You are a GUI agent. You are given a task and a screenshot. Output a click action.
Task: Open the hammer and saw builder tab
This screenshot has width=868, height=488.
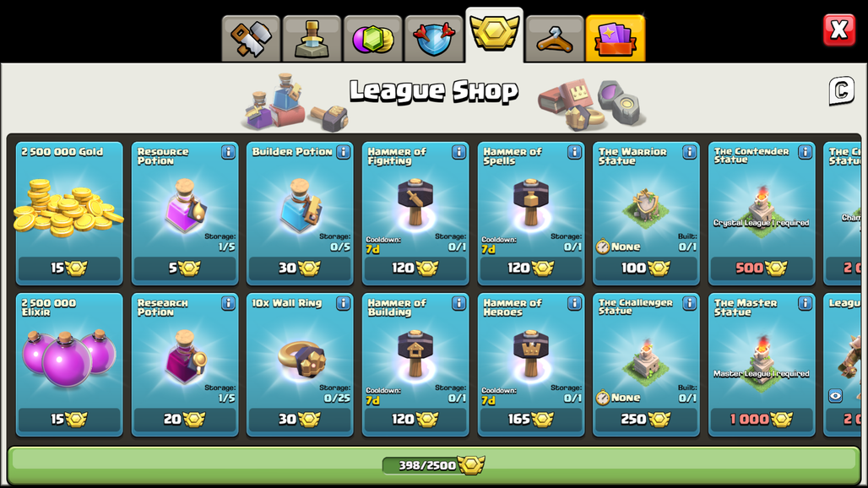(x=251, y=39)
